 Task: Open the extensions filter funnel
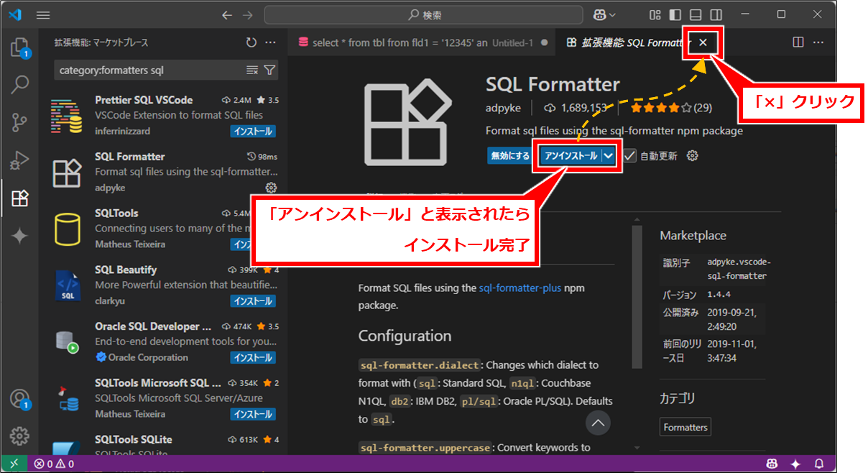(269, 70)
